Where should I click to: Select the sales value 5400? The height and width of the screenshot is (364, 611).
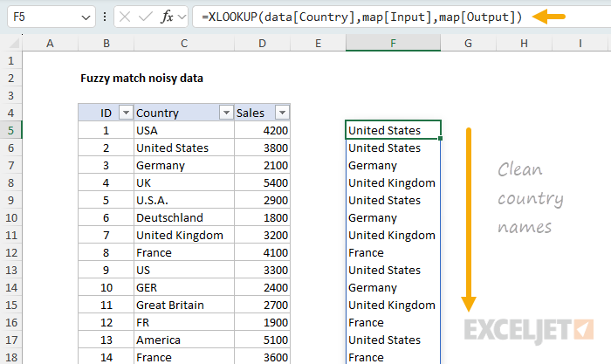click(262, 182)
